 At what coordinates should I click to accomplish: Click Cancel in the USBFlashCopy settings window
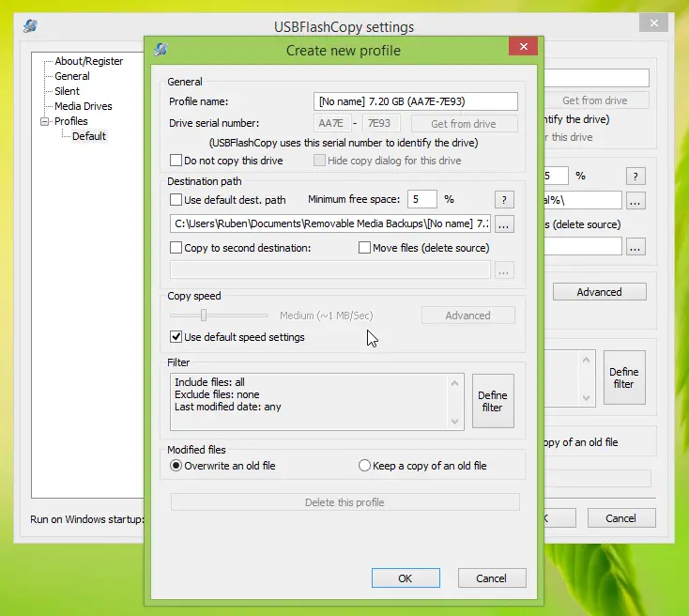pos(620,518)
